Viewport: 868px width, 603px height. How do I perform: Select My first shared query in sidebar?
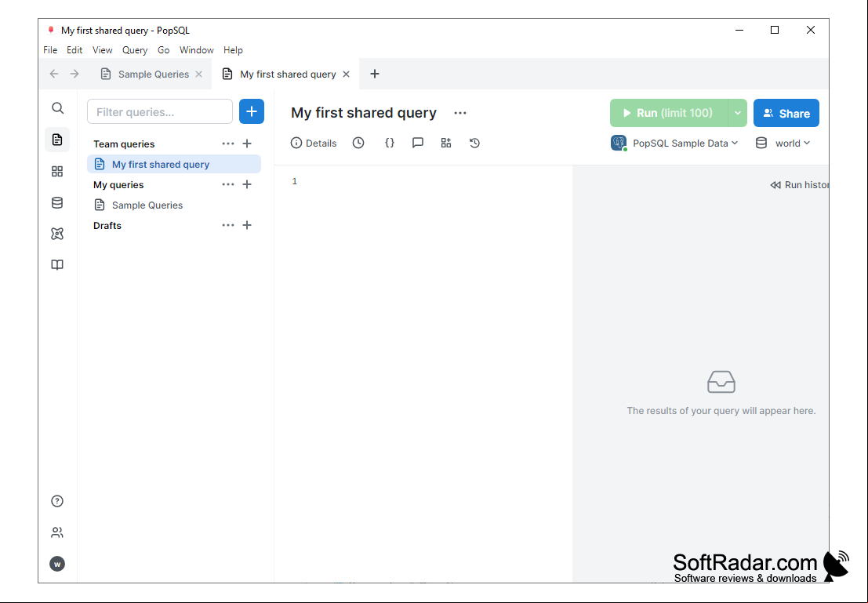pyautogui.click(x=174, y=164)
